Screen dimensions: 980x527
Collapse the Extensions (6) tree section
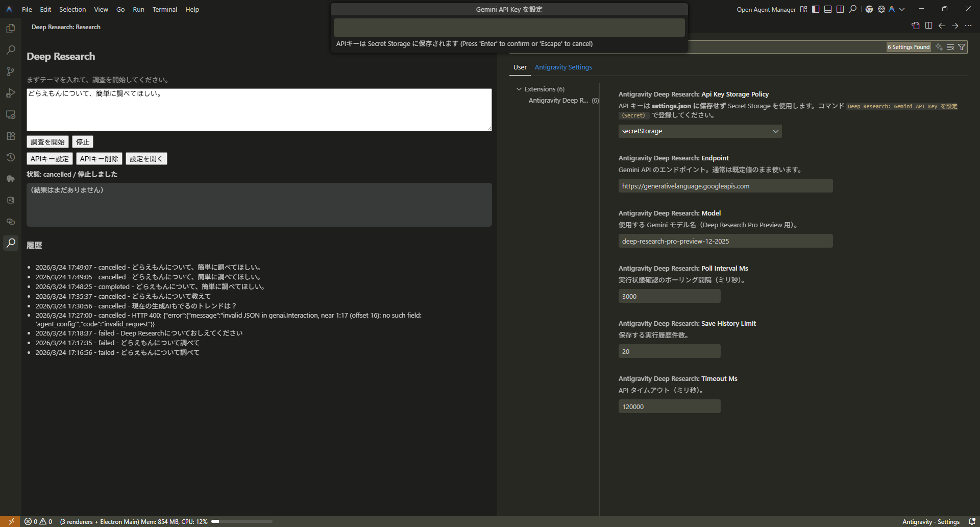519,89
